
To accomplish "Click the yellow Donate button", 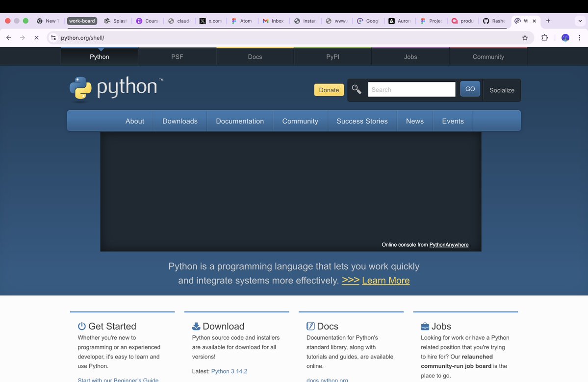I will pos(329,90).
